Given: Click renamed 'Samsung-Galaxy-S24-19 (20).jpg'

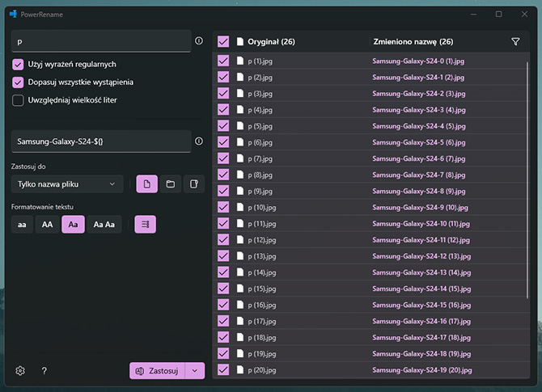Looking at the screenshot, I should (x=422, y=370).
